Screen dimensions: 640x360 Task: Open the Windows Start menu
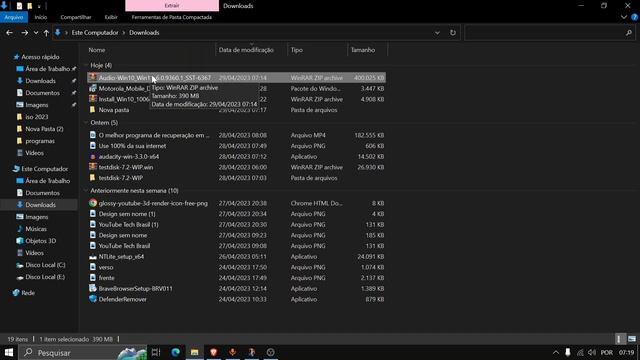9,352
